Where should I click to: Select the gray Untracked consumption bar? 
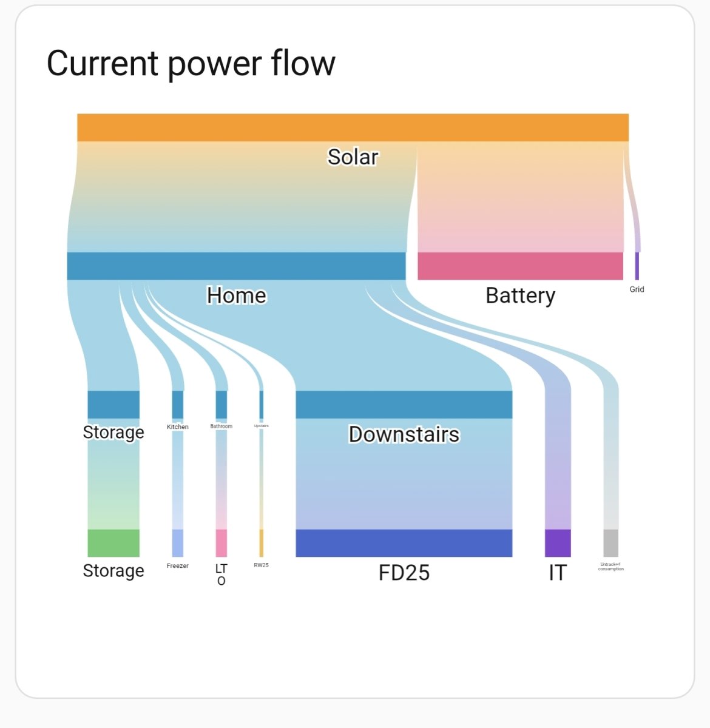(610, 543)
